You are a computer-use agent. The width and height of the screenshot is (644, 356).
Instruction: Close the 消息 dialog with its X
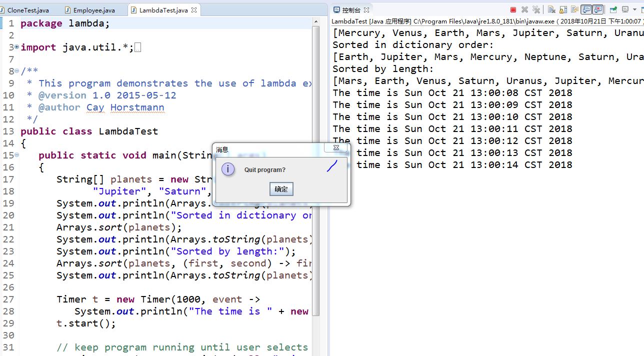(336, 147)
